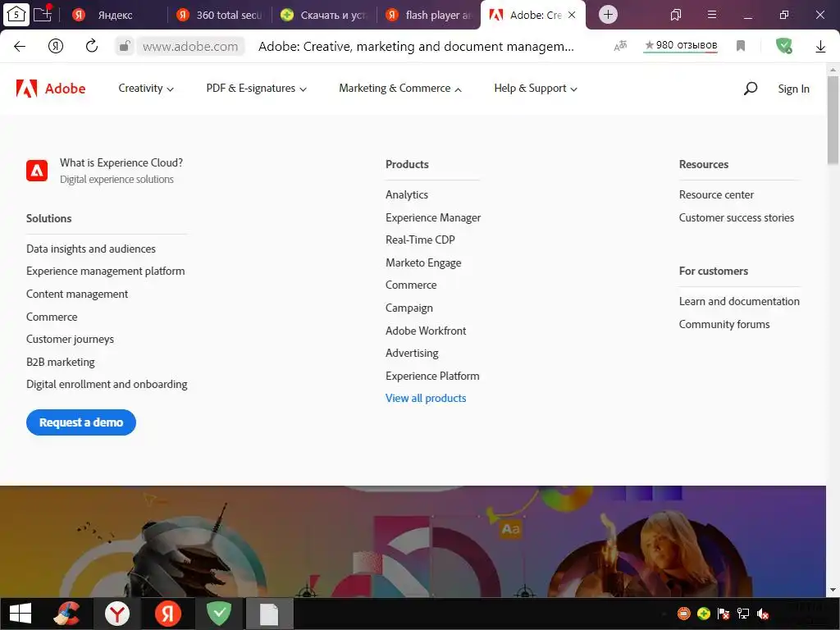Viewport: 840px width, 630px height.
Task: Open Data insights and audiences link
Action: coord(91,249)
